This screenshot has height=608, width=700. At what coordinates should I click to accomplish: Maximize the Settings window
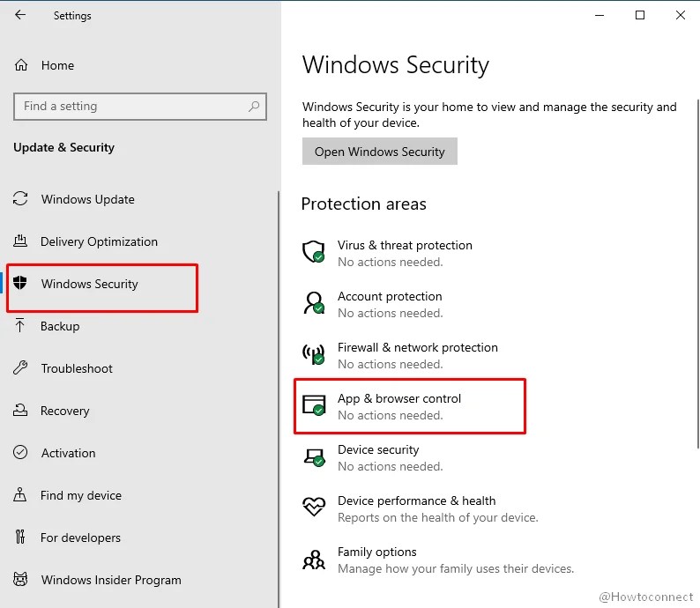click(640, 15)
